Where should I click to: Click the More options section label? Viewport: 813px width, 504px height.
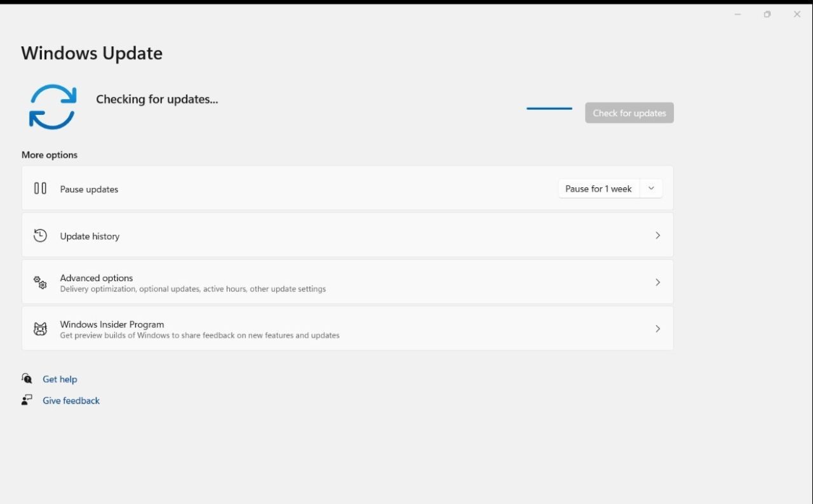point(50,155)
